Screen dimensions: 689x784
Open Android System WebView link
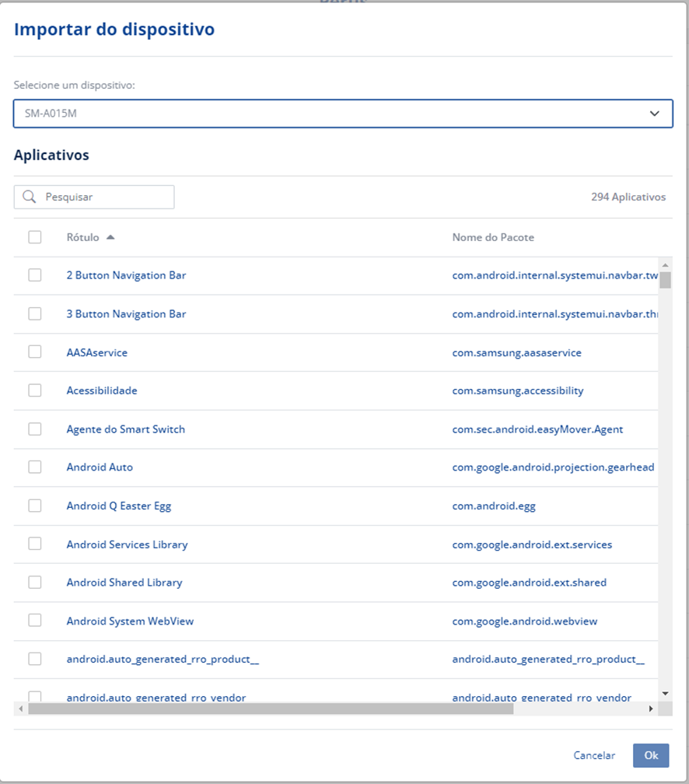(x=130, y=621)
